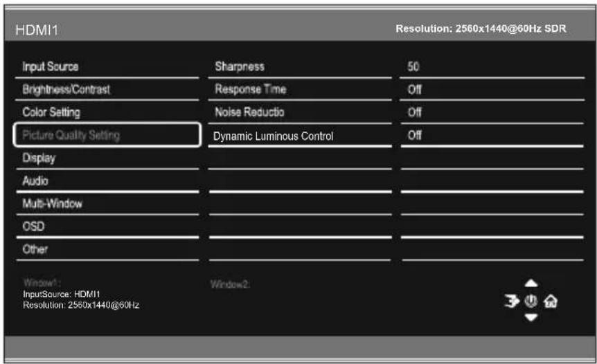Click the Window2 label

tap(230, 284)
